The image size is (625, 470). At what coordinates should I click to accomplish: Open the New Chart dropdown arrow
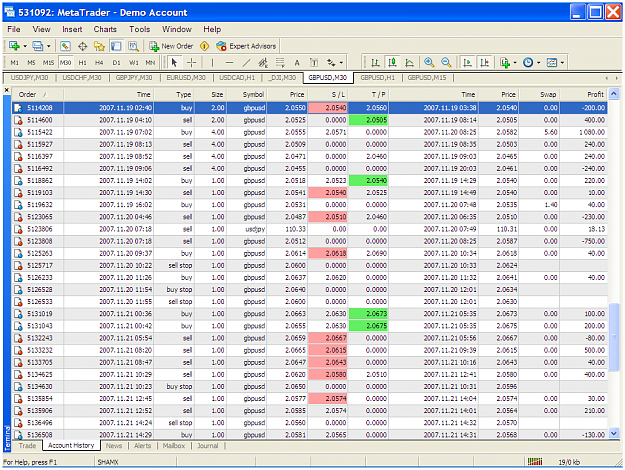25,46
